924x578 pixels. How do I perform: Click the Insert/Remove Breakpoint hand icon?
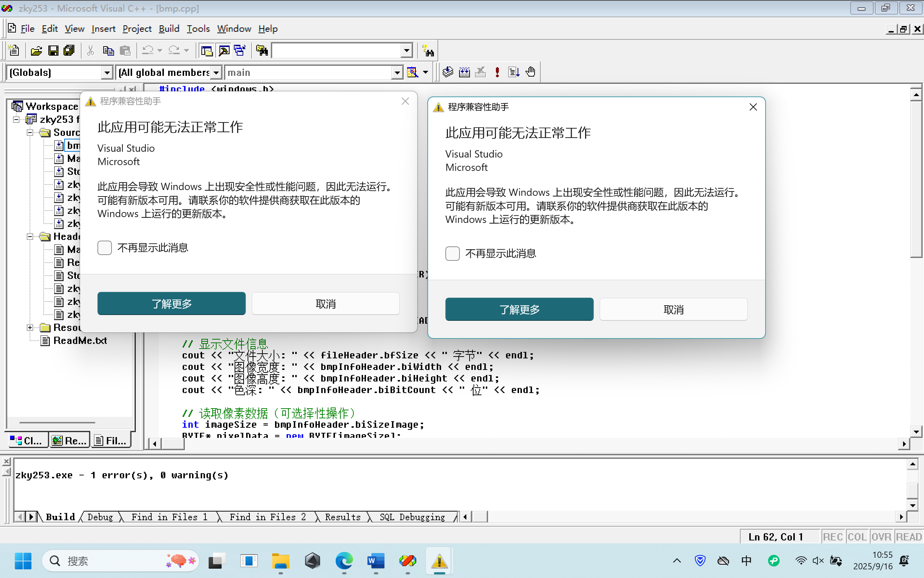click(530, 72)
